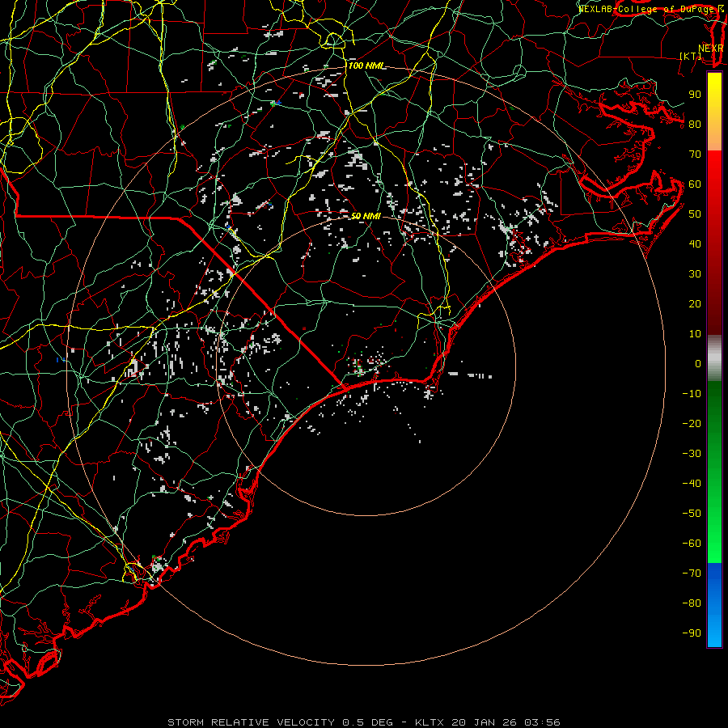The height and width of the screenshot is (728, 728).
Task: Pick the bright red segment of the color bar
Action: pyautogui.click(x=714, y=171)
